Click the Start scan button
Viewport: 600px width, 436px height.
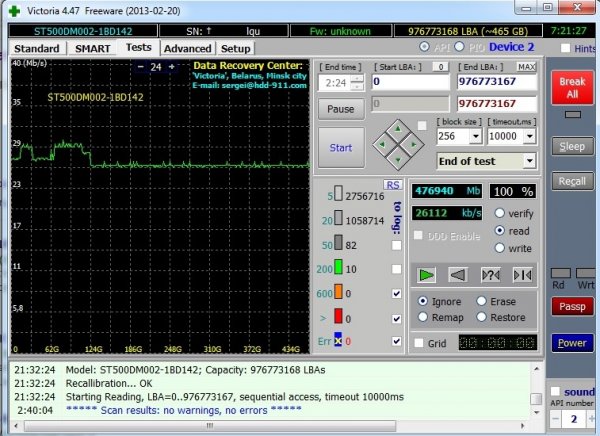pos(340,148)
